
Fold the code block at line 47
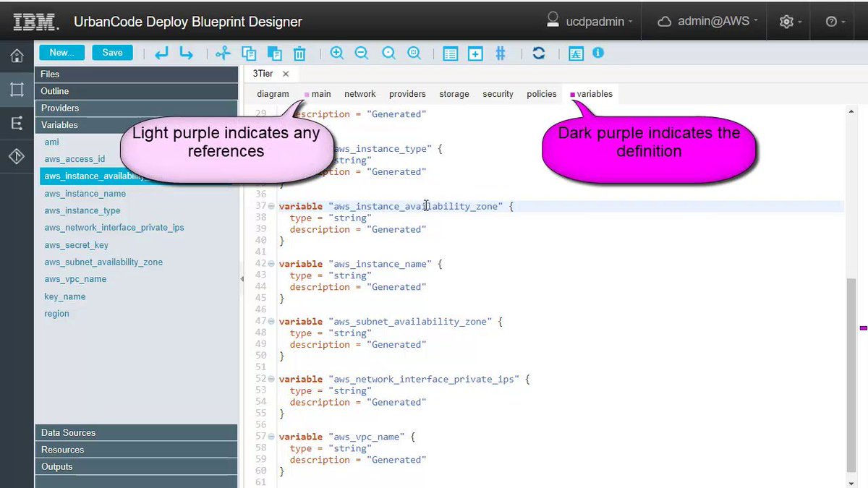(x=271, y=322)
